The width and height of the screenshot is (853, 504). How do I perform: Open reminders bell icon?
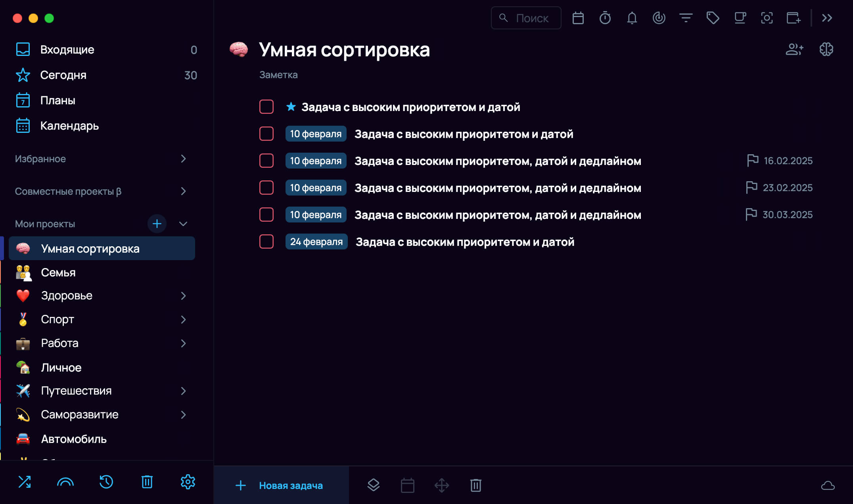632,18
